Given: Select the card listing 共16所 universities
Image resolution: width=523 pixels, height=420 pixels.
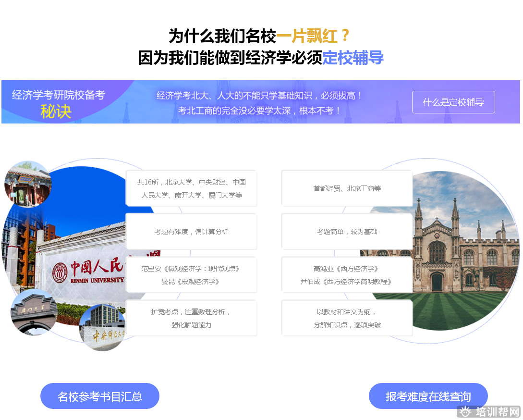Looking at the screenshot, I should tap(191, 188).
